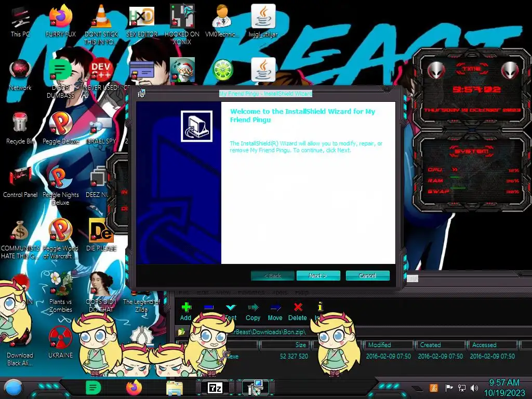Click the network tray icon
The width and height of the screenshot is (532, 399).
tap(462, 388)
